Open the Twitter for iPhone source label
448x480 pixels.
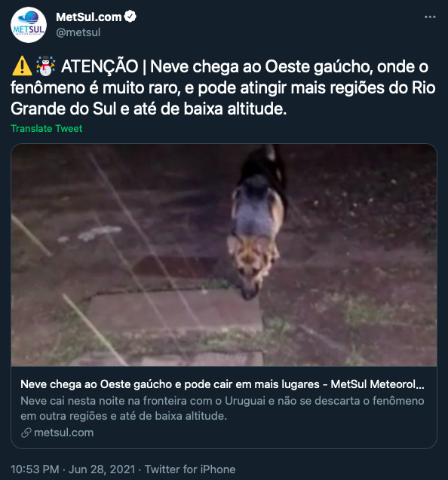click(x=190, y=469)
